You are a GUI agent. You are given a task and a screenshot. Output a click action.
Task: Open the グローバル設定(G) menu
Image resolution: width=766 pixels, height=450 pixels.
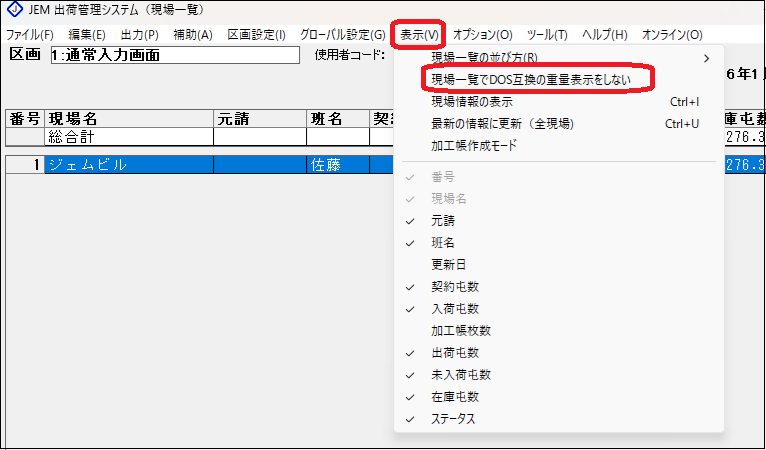point(342,35)
